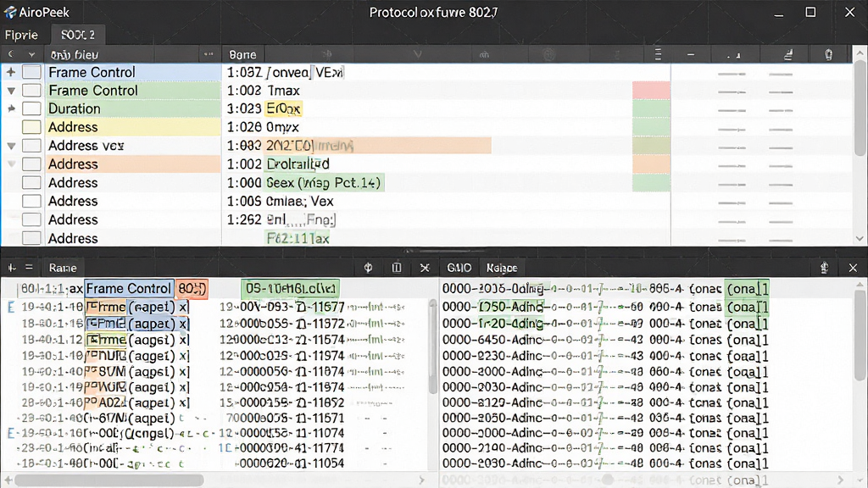
Task: Toggle the checkbox of the Address row reading 1:262
Action: (x=31, y=219)
